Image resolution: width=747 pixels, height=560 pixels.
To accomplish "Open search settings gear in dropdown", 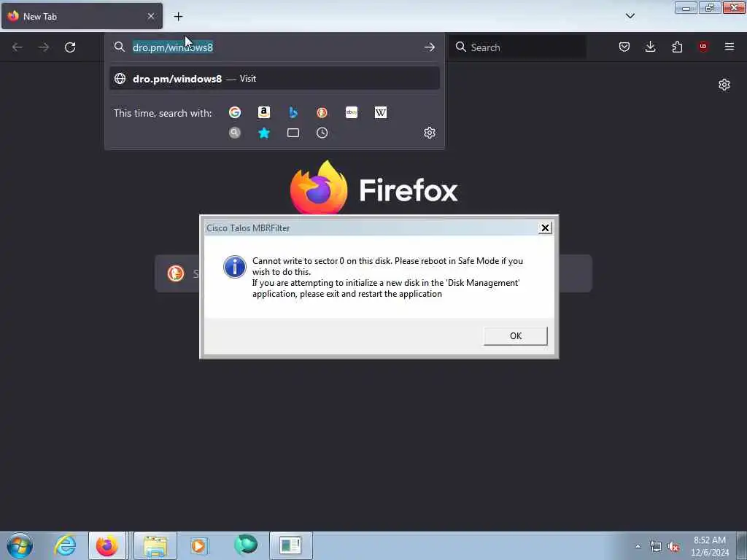I will click(429, 133).
